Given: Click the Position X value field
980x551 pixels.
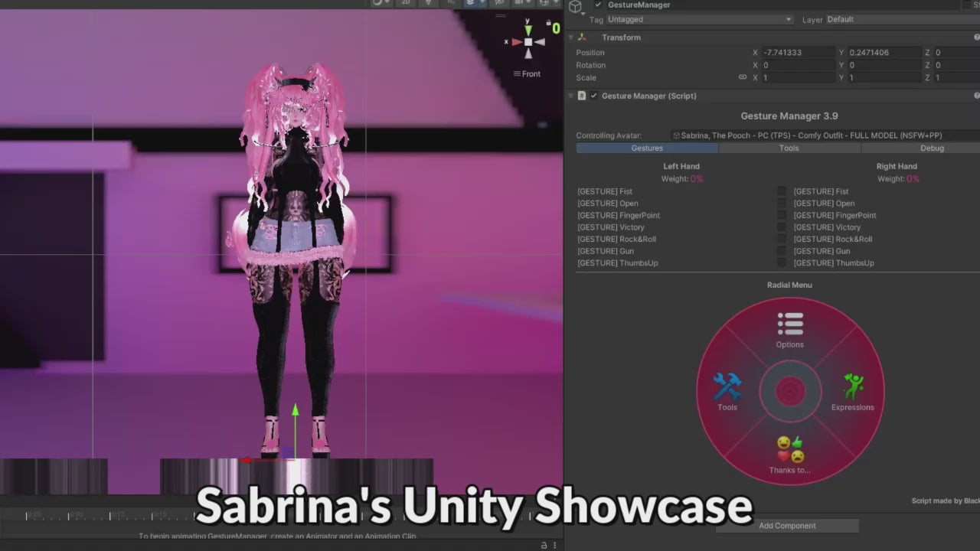Looking at the screenshot, I should click(x=796, y=53).
